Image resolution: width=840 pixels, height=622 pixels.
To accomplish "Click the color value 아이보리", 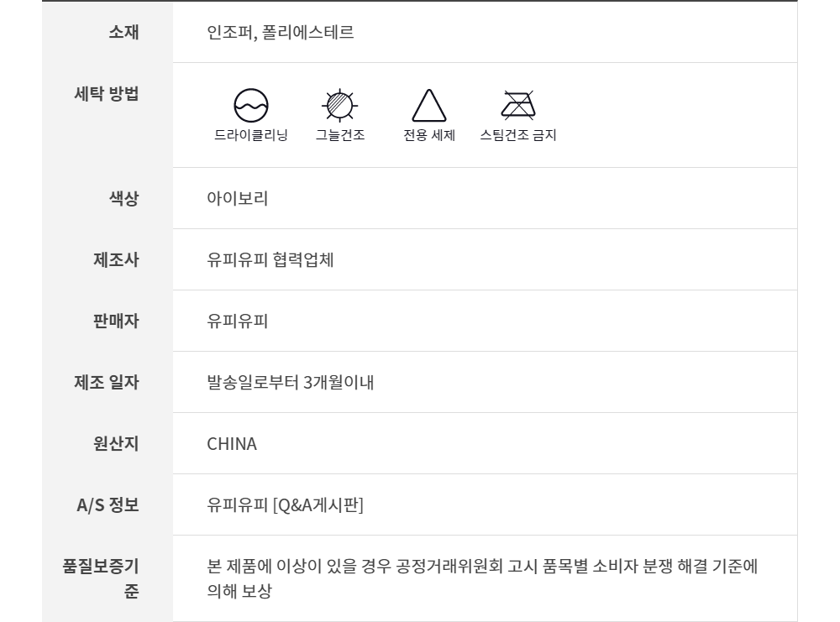I will (x=238, y=199).
